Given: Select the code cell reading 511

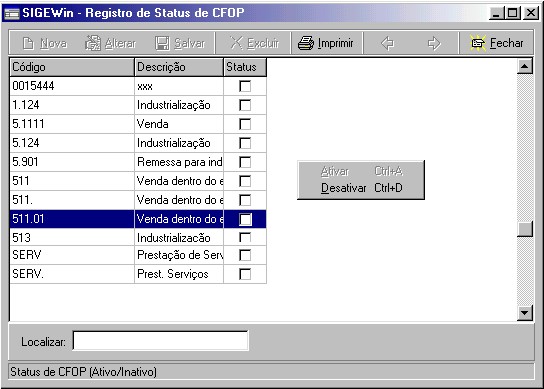Looking at the screenshot, I should pos(72,181).
